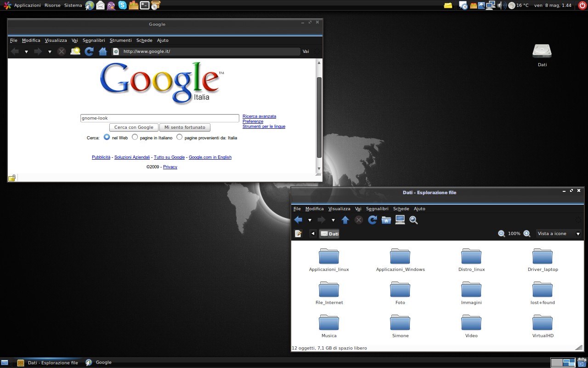The width and height of the screenshot is (588, 368).
Task: Open the Applicazioni panel menu
Action: [x=27, y=6]
